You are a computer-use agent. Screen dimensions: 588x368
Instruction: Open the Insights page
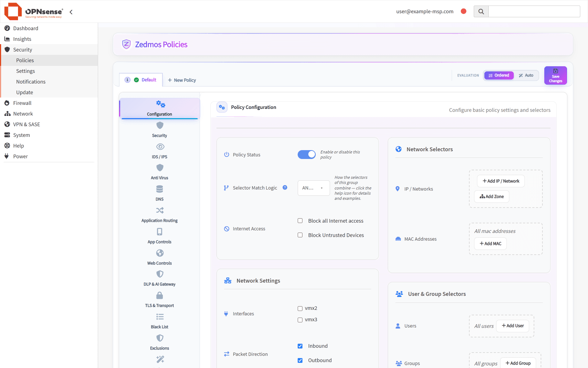49,39
